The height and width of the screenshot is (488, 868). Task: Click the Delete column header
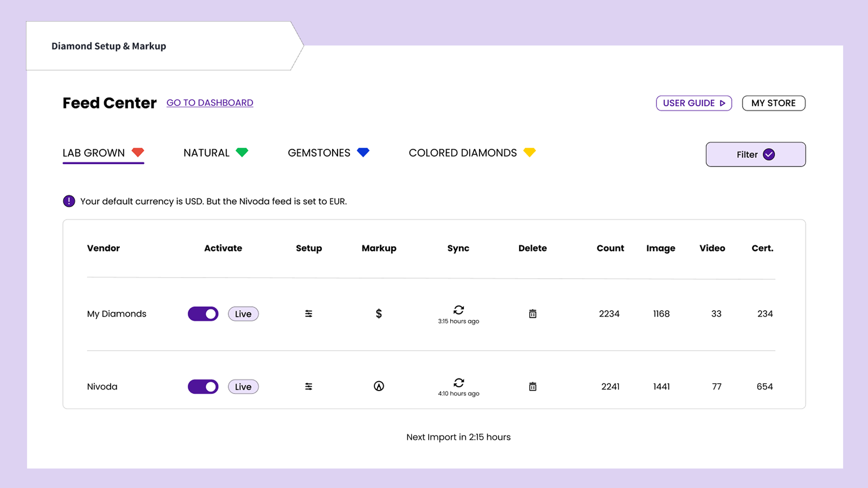pyautogui.click(x=533, y=248)
